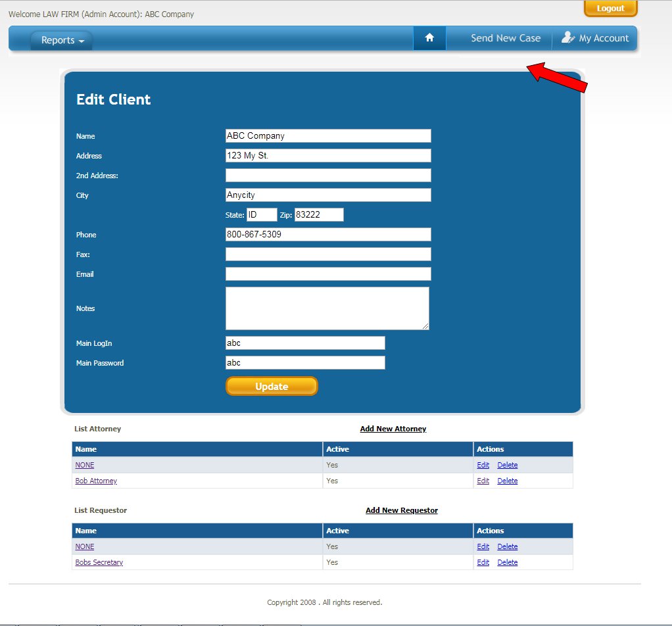
Task: Click Yes in Bob Attorney row
Action: (332, 481)
